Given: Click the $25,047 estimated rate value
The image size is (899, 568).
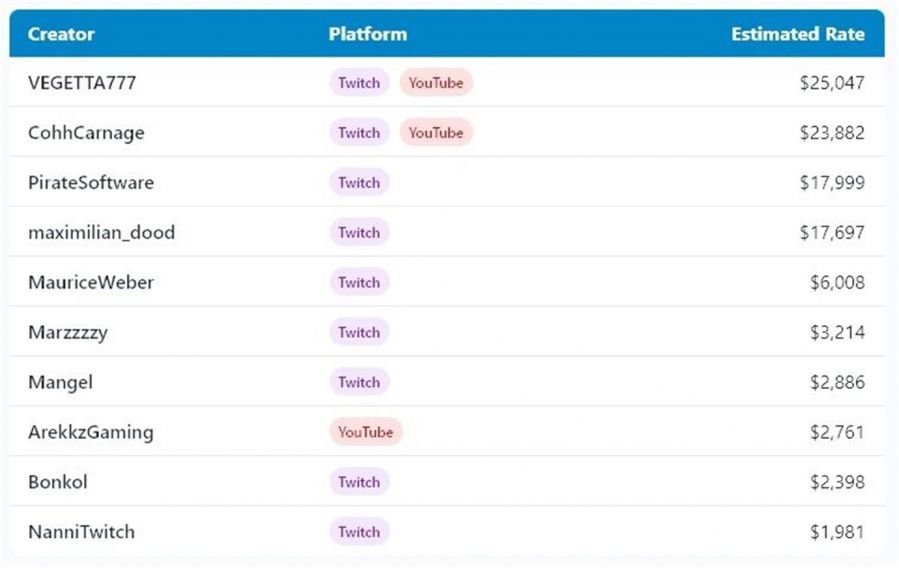Looking at the screenshot, I should tap(832, 83).
